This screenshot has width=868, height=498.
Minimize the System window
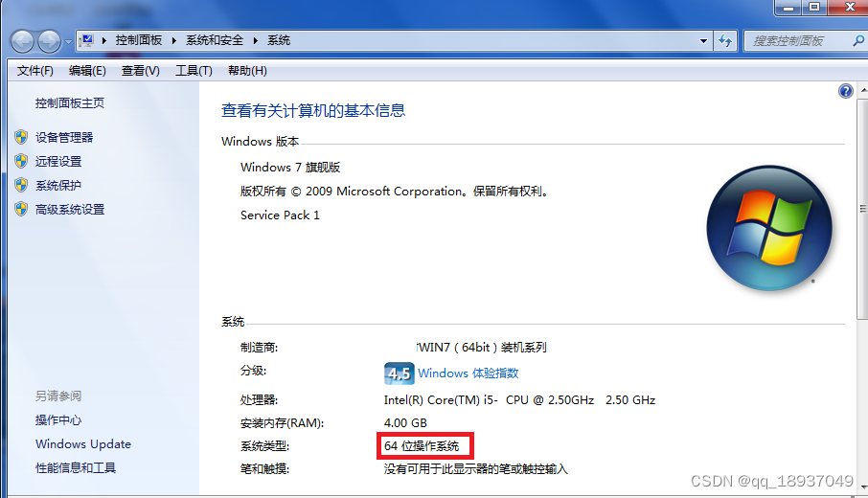[788, 8]
